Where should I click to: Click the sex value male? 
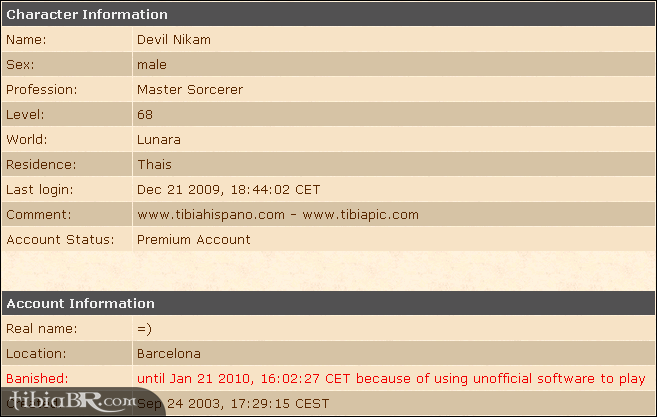tap(151, 65)
